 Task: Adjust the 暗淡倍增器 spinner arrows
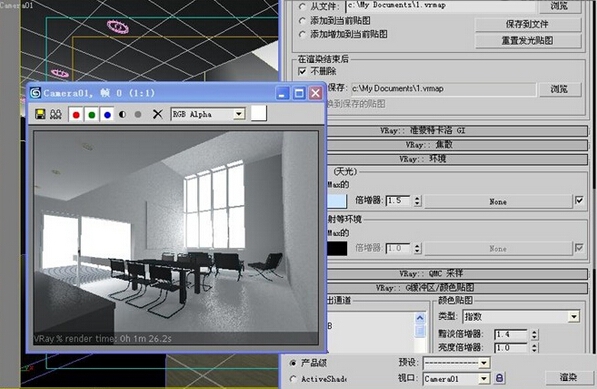pos(535,334)
